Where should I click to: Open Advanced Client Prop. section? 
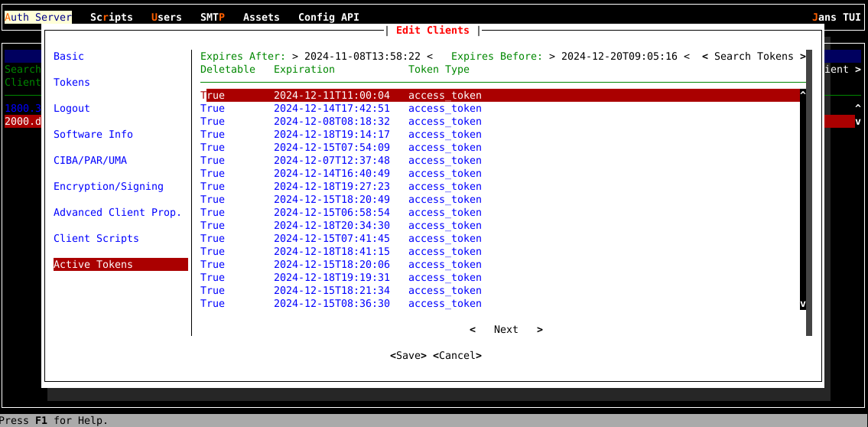point(117,213)
